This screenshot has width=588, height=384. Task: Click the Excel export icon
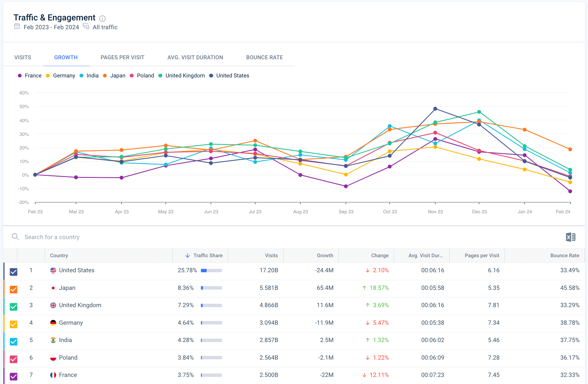tap(570, 237)
